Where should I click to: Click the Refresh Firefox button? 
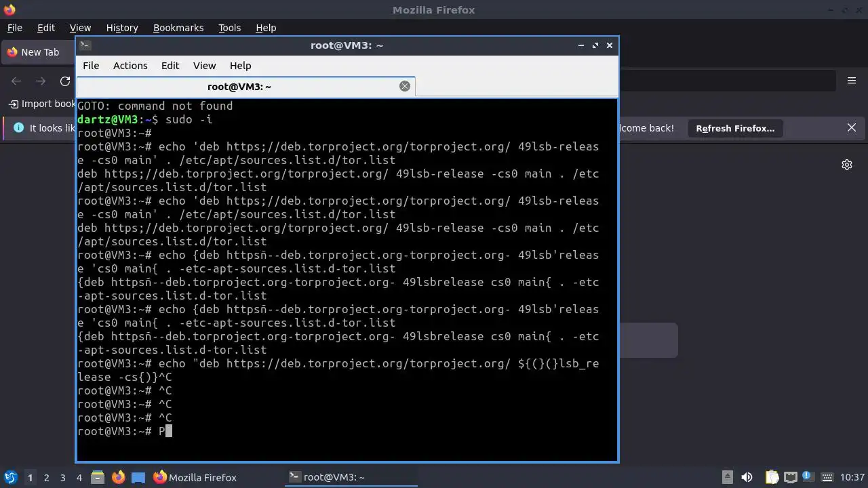pyautogui.click(x=735, y=128)
